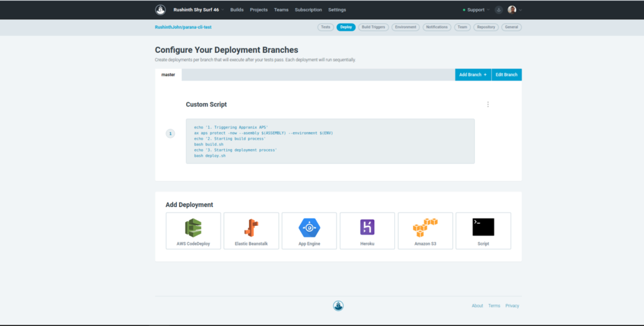Open the Teams page
This screenshot has width=644, height=326.
click(x=281, y=10)
